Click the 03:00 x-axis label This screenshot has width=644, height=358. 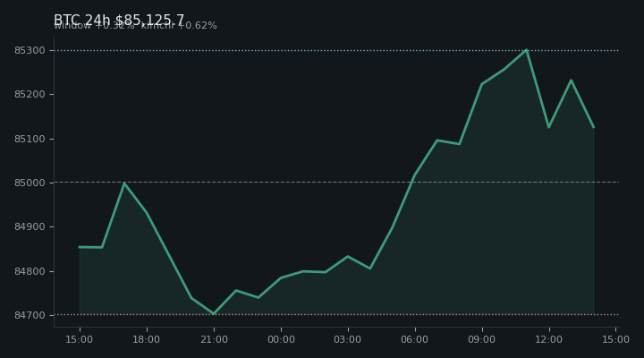point(347,339)
